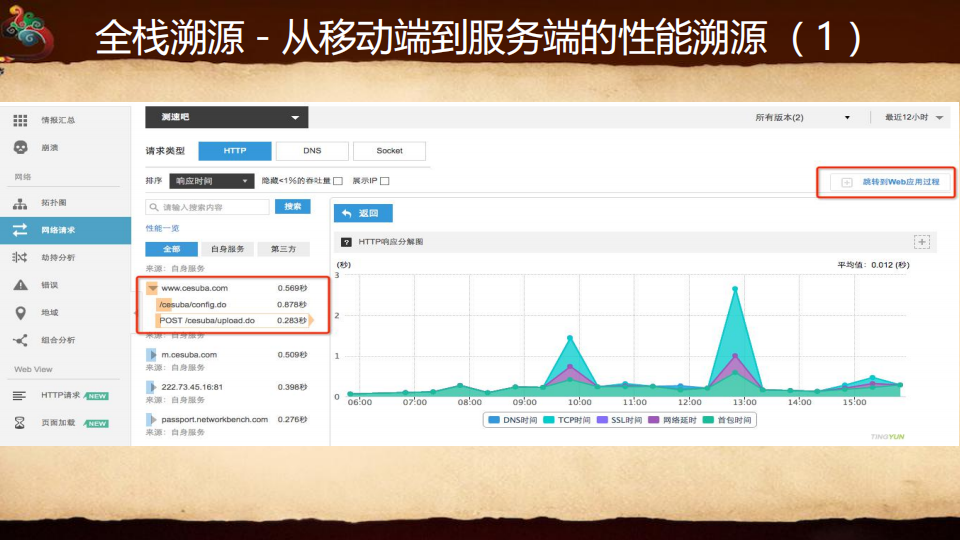Image resolution: width=960 pixels, height=540 pixels.
Task: Open the 最近12小时 time range dropdown
Action: (x=913, y=117)
